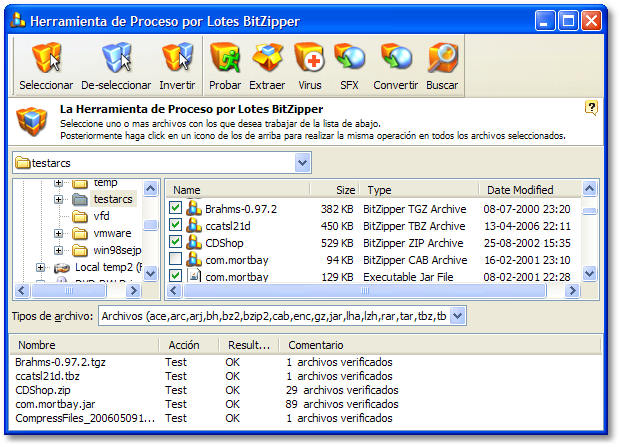Screen dimensions: 620x447
Task: Sort file list by Date Modified column
Action: pyautogui.click(x=530, y=190)
